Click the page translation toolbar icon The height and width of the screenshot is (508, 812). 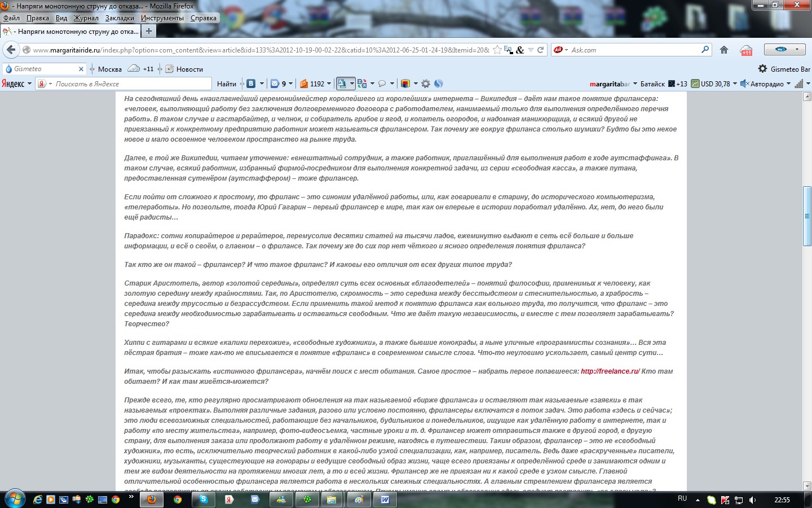(x=342, y=84)
